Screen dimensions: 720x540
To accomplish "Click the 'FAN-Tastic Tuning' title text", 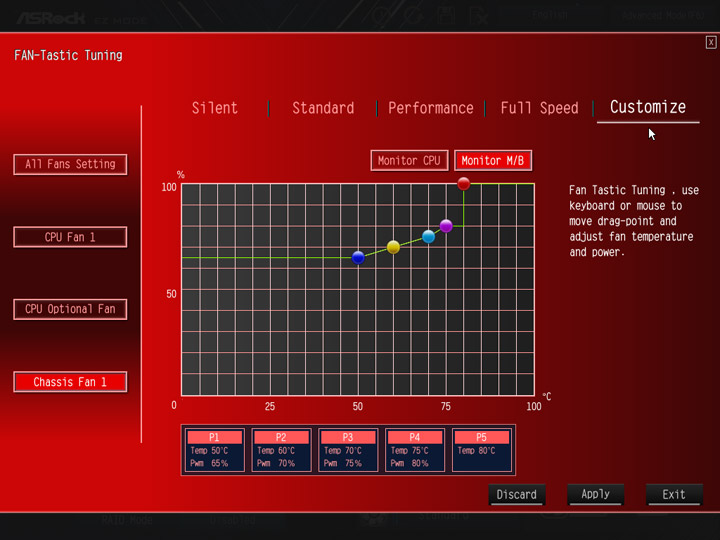I will [x=68, y=56].
